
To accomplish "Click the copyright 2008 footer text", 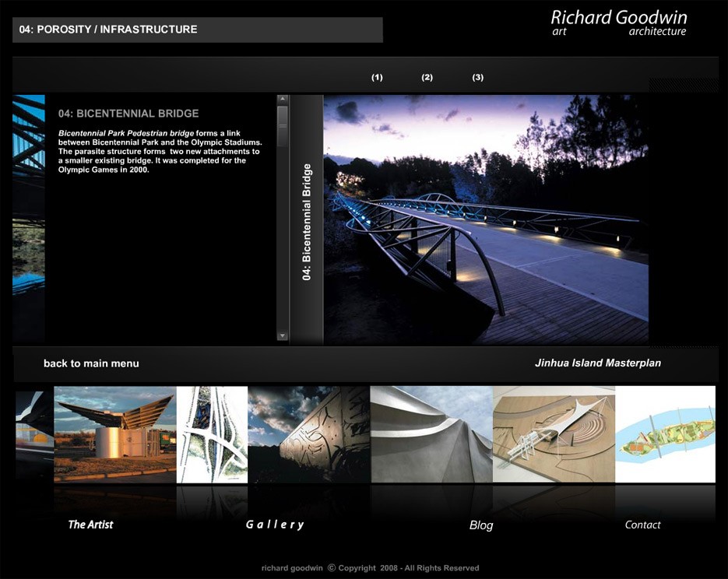I will (x=370, y=568).
